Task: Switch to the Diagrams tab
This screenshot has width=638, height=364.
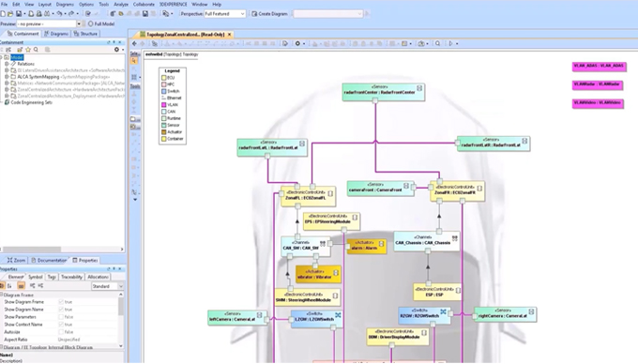Action: click(56, 34)
